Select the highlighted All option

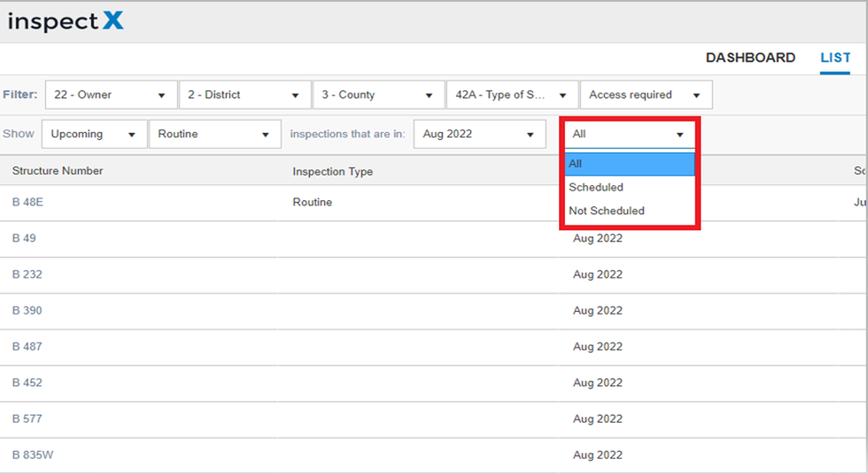pos(629,164)
